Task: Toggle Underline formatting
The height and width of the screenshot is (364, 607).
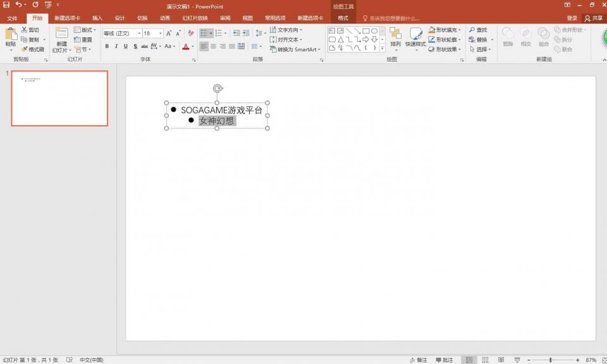Action: pos(126,46)
